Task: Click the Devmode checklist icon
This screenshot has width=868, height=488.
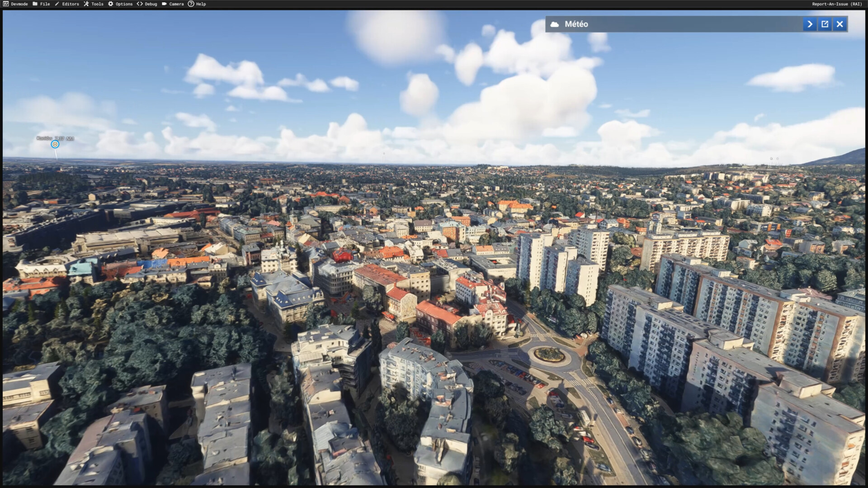Action: pos(5,4)
